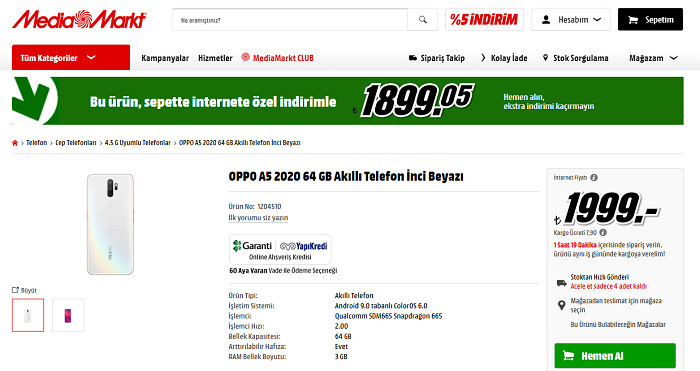Open the Sepetim shopping cart
Viewport: 700px width, 371px height.
pyautogui.click(x=650, y=20)
